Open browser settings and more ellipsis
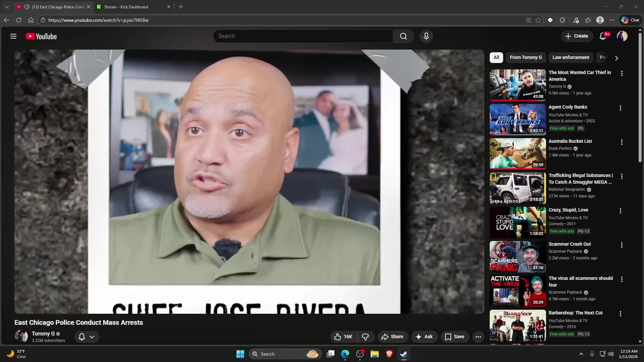Image resolution: width=644 pixels, height=362 pixels. pyautogui.click(x=612, y=20)
